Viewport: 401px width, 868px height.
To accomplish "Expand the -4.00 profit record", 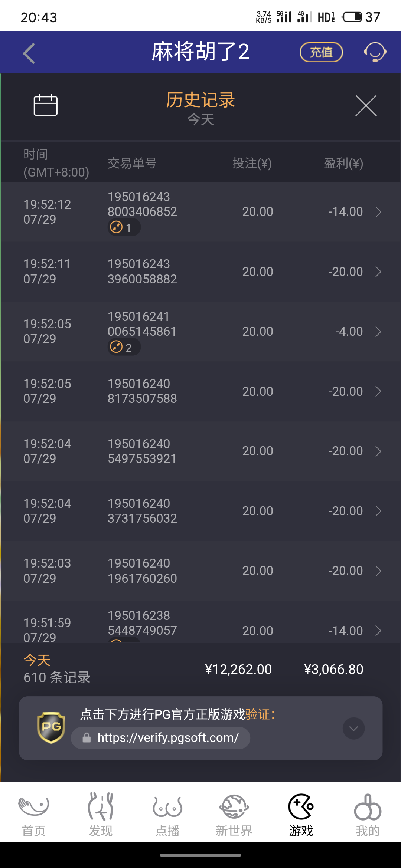I will pos(378,332).
